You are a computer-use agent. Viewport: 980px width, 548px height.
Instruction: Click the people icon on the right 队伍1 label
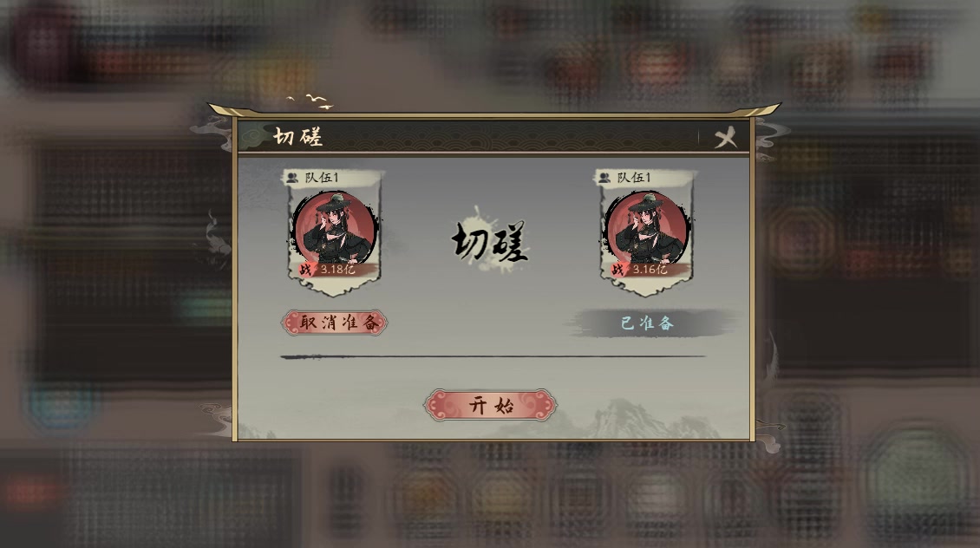click(x=604, y=178)
